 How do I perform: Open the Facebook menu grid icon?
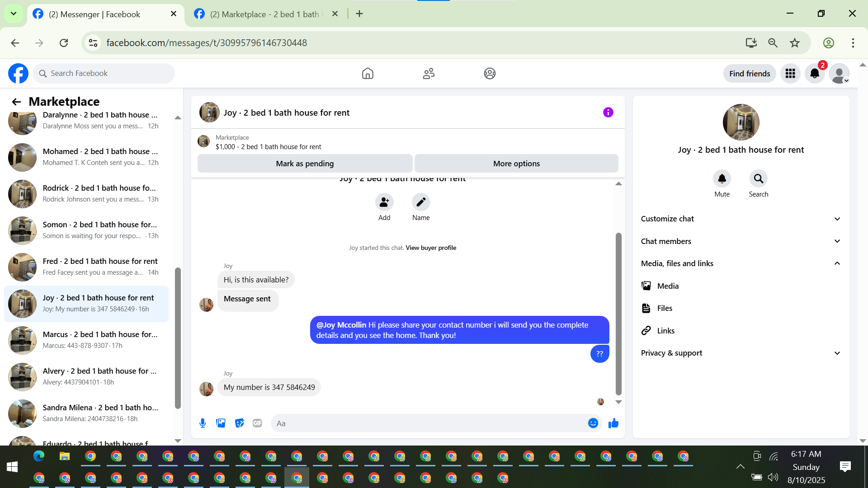[790, 74]
